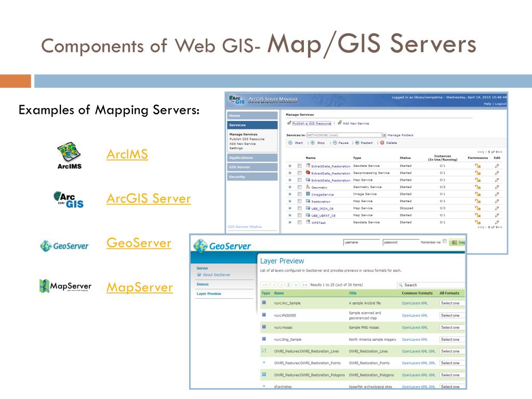532x399 pixels.
Task: Click the Geometry service type icon
Action: (308, 187)
